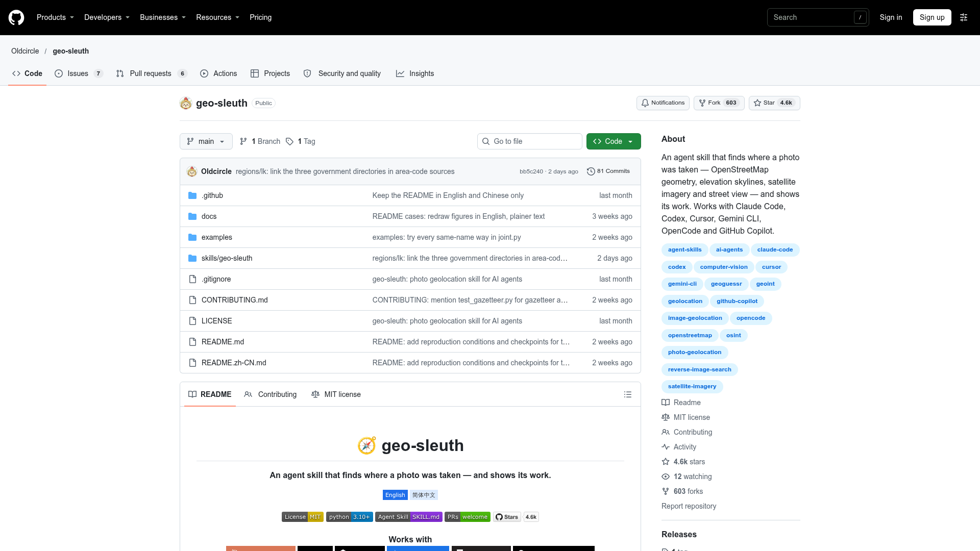
Task: Star the geo-sleuth repository
Action: pyautogui.click(x=774, y=103)
